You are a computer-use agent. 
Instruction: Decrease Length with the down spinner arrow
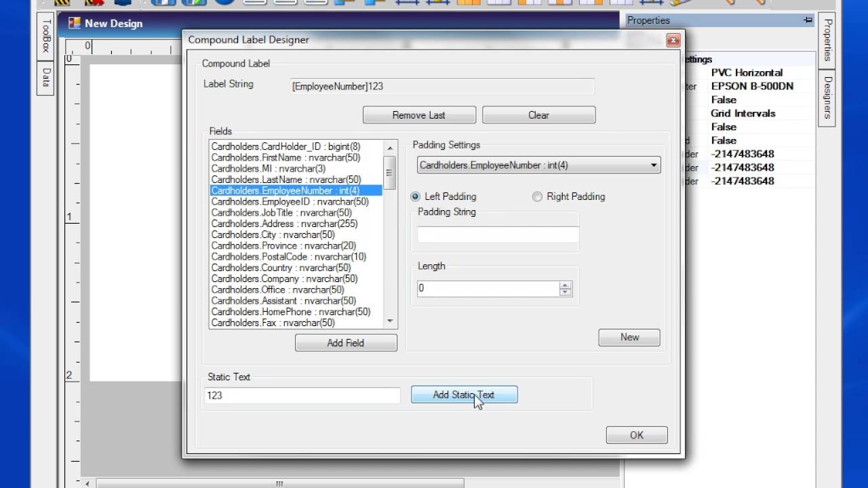(x=566, y=292)
